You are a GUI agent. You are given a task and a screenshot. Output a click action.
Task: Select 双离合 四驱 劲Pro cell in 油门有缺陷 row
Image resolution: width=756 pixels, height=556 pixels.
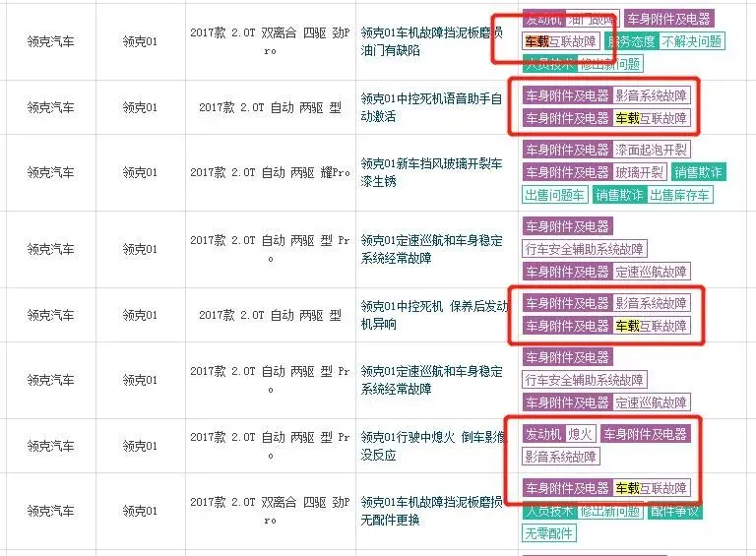pos(270,41)
